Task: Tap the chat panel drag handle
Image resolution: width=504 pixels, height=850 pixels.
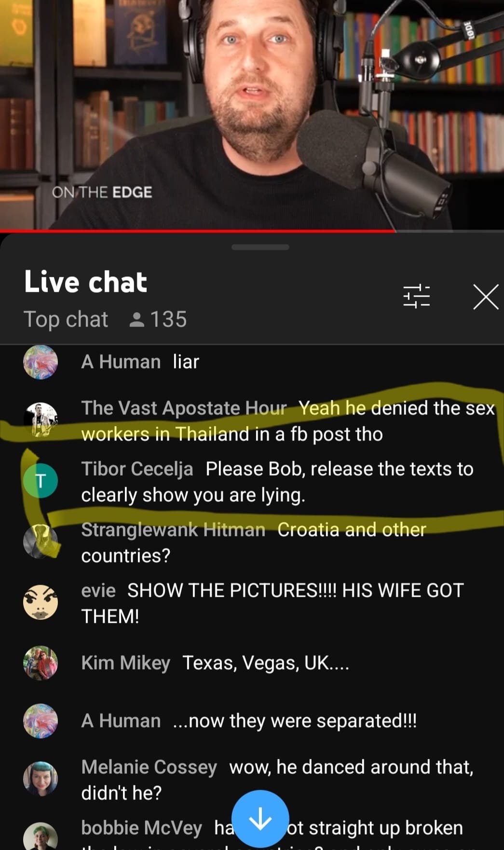Action: pyautogui.click(x=260, y=247)
